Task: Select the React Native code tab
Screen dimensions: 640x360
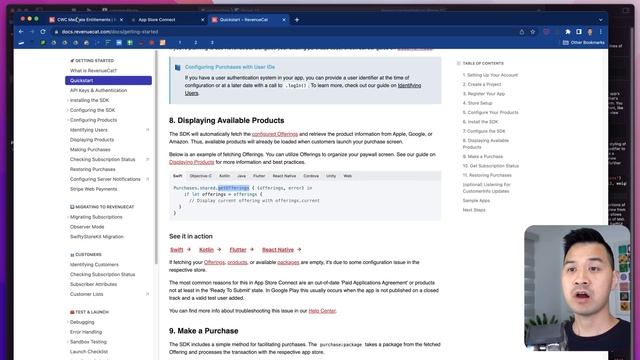Action: 284,176
